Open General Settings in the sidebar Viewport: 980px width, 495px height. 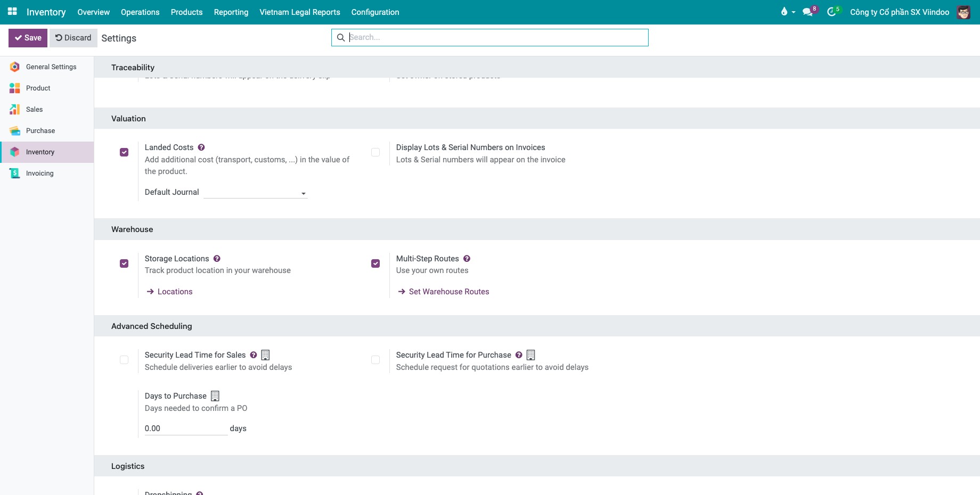47,67
